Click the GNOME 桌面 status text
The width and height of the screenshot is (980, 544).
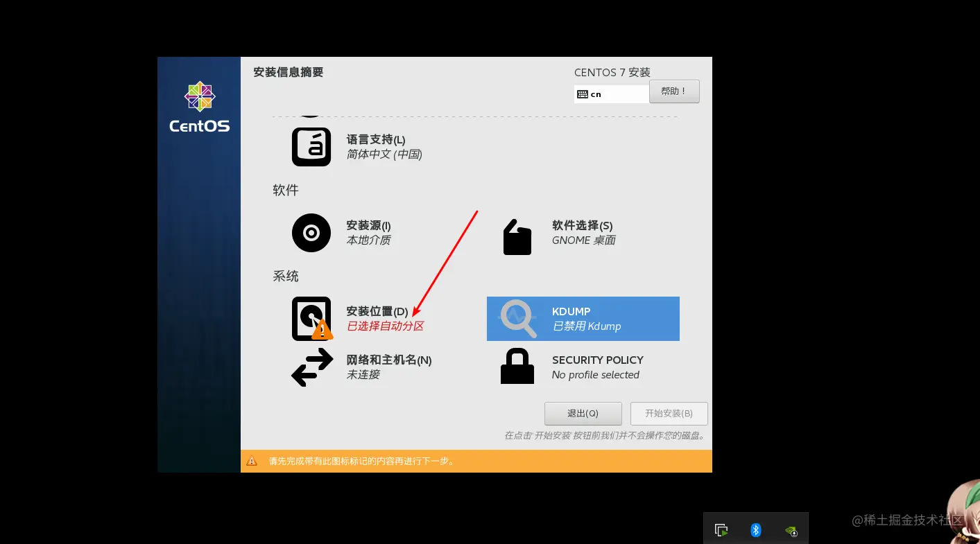[x=583, y=240]
